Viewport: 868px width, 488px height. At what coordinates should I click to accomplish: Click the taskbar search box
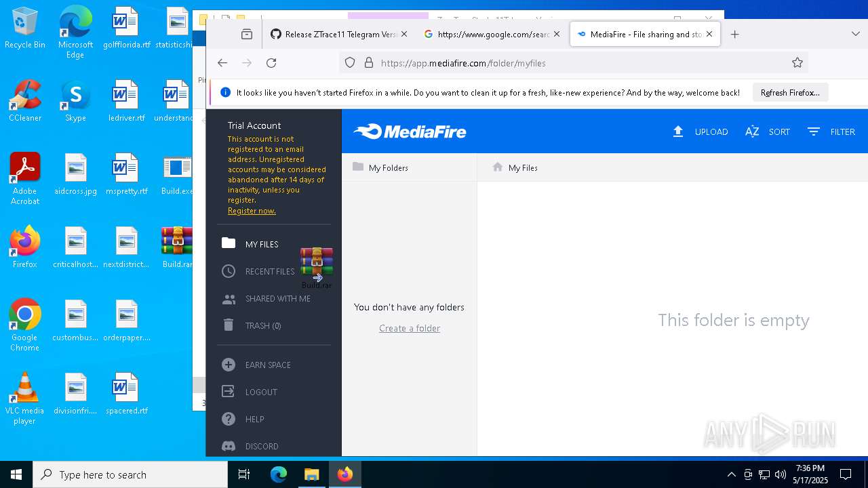click(x=130, y=474)
